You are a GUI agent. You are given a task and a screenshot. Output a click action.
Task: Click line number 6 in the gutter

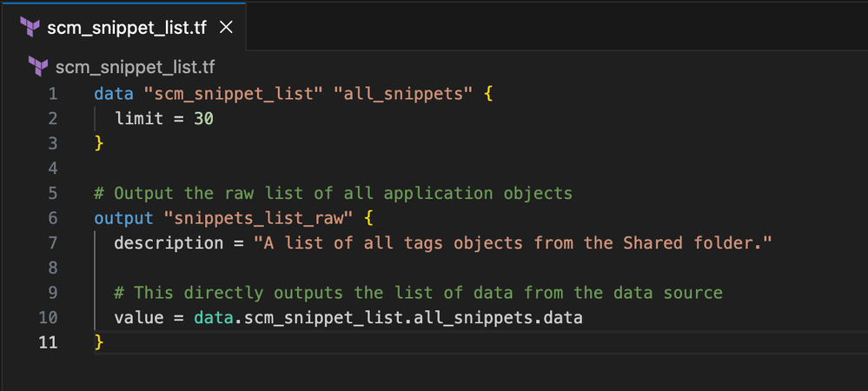click(53, 218)
